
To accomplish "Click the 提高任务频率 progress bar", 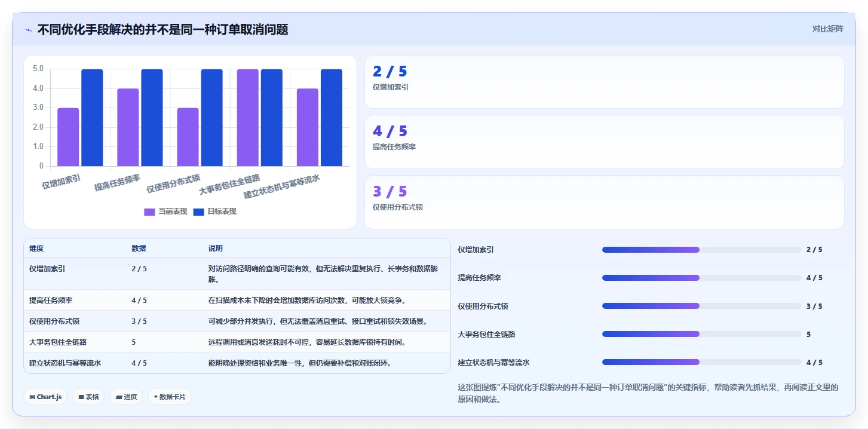I will pos(701,278).
